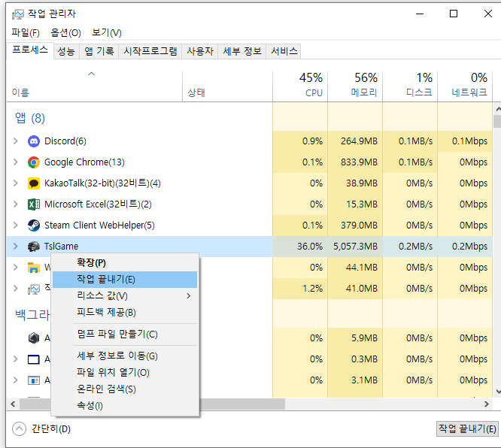
Task: Click the horizontal scrollbar right arrow
Action: pyautogui.click(x=486, y=404)
